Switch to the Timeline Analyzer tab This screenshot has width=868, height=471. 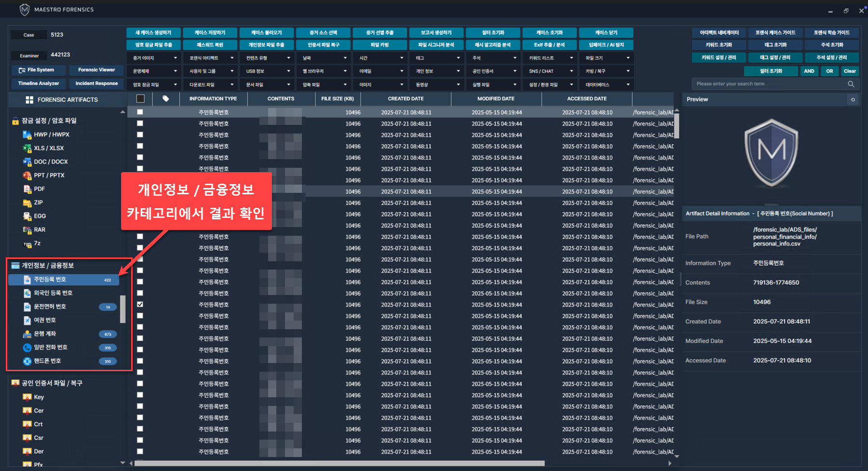point(39,83)
